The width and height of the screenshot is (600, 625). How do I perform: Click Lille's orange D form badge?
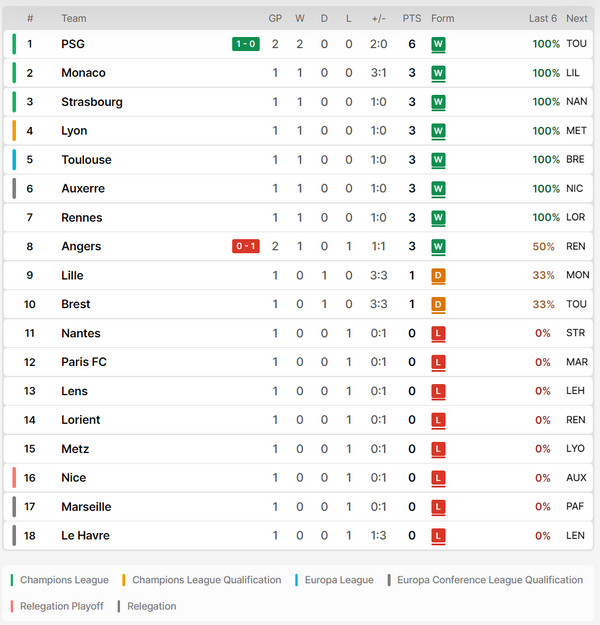pyautogui.click(x=438, y=275)
